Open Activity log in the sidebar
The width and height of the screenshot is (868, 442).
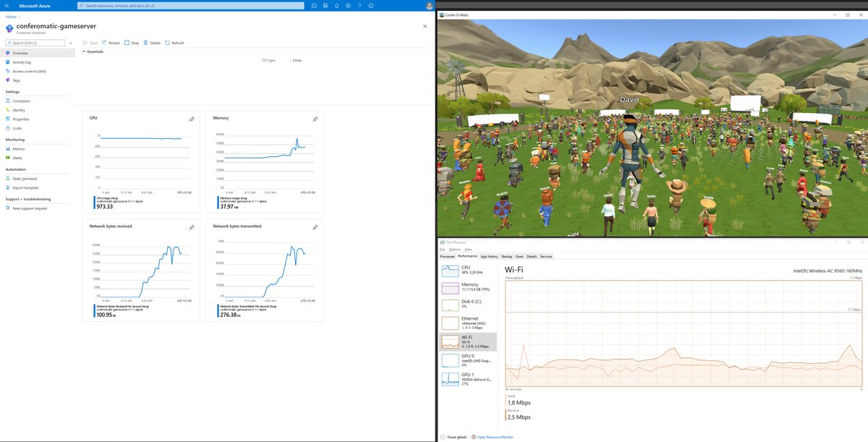point(38,62)
